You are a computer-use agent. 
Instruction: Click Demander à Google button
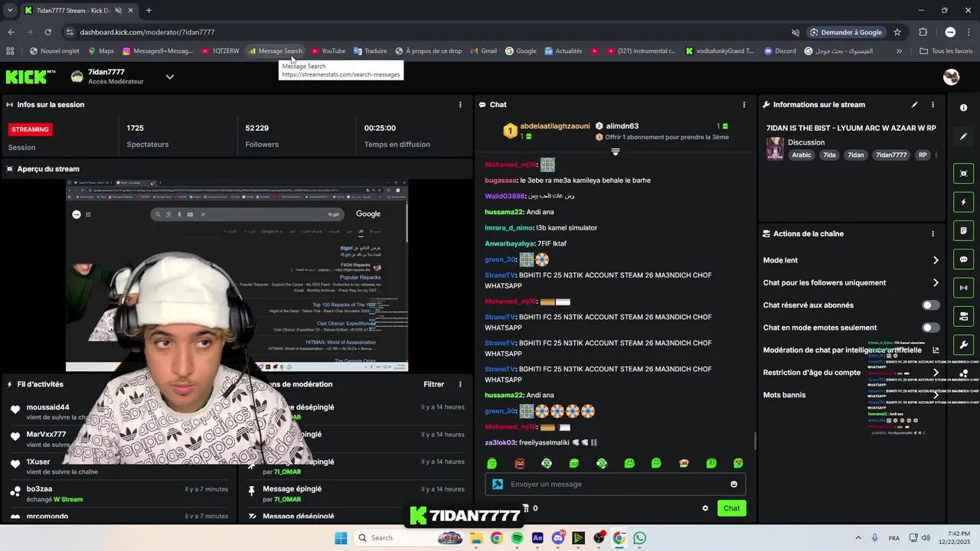(846, 32)
